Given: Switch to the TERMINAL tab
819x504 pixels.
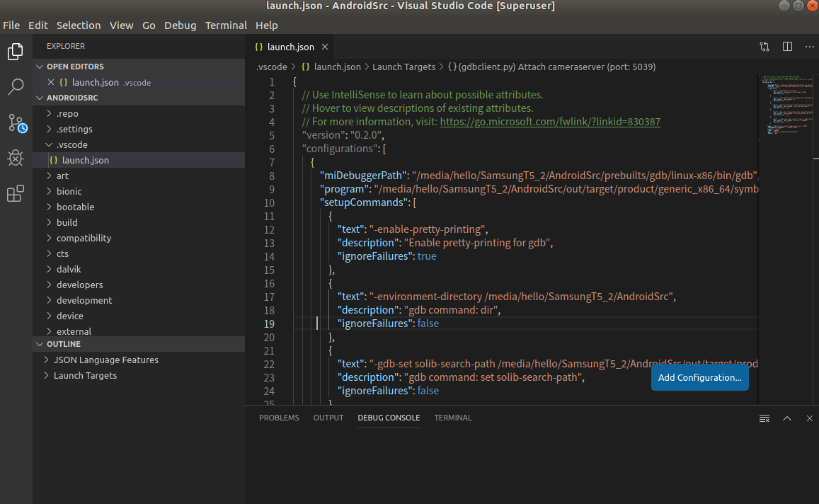Looking at the screenshot, I should pos(452,418).
